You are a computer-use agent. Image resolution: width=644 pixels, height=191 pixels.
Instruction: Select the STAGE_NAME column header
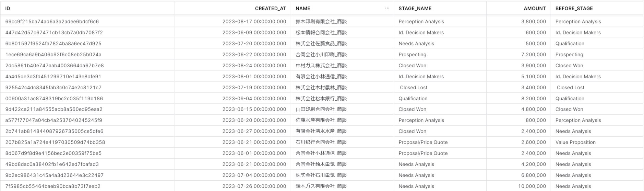pos(440,8)
